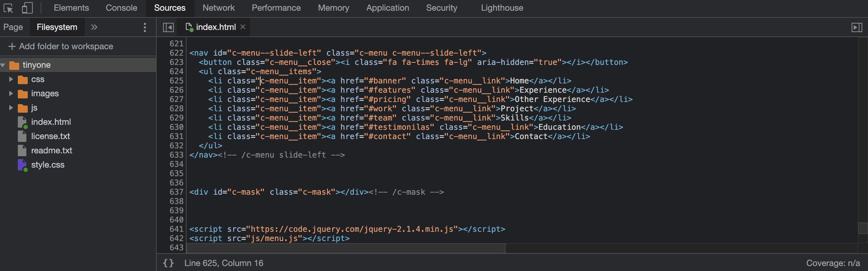Viewport: 868px width, 271px height.
Task: Click the c-mask div on line 637
Action: coord(278,192)
